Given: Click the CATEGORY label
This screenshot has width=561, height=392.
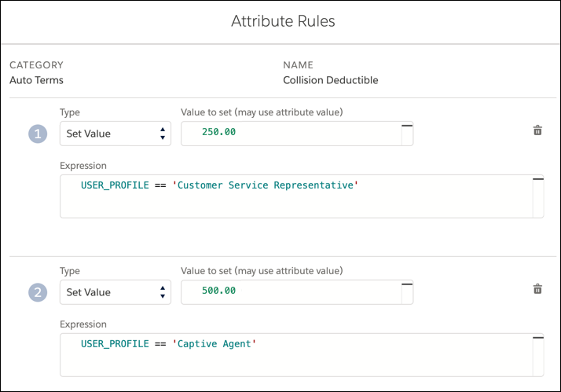Looking at the screenshot, I should pos(36,65).
